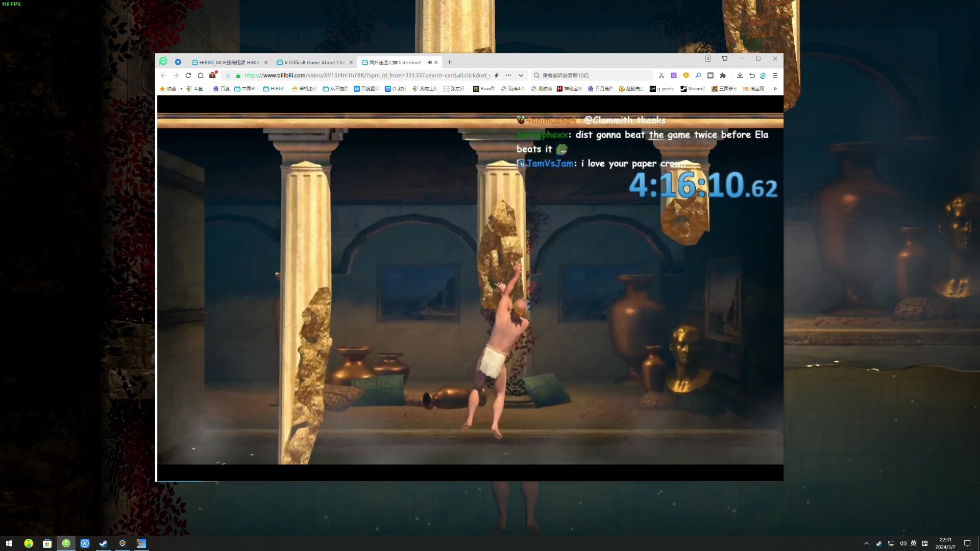Open the browser hamburger menu
This screenshot has width=980, height=551.
tap(775, 76)
